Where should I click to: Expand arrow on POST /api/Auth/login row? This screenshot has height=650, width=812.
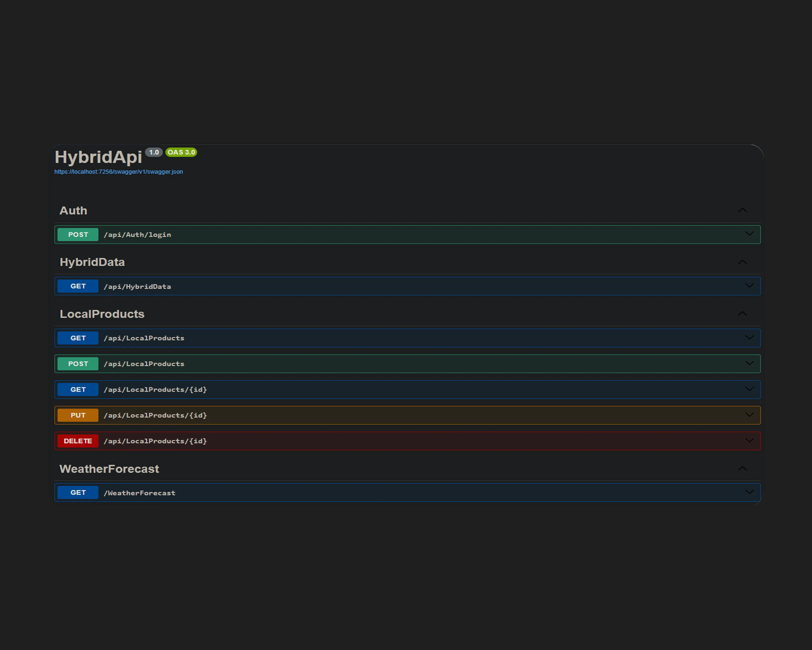(x=749, y=234)
